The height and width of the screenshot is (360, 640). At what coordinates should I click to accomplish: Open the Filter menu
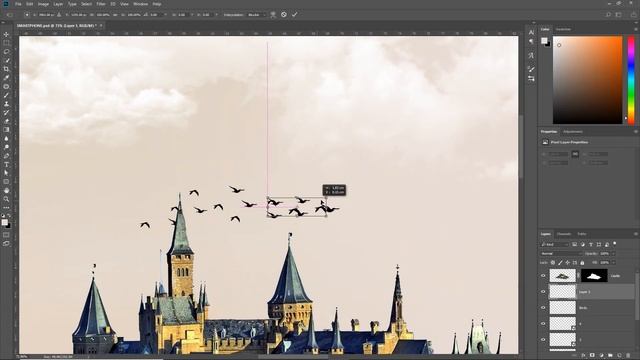[101, 4]
